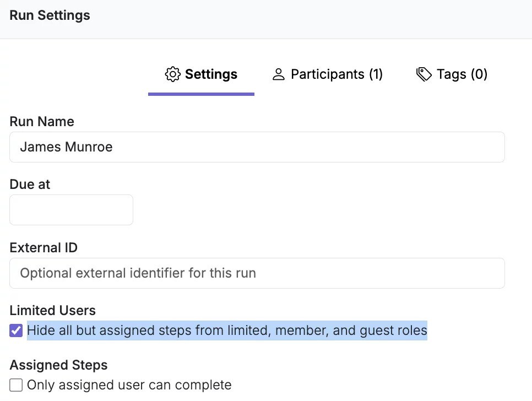
Task: Focus the Run Name field with James Munroe
Action: [x=257, y=147]
